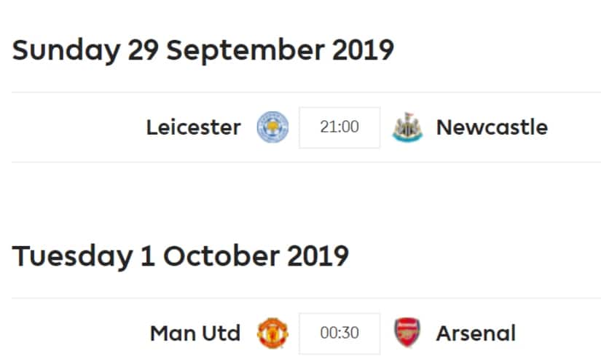Click the 00:30 kickoff time box
The width and height of the screenshot is (601, 364).
point(339,333)
